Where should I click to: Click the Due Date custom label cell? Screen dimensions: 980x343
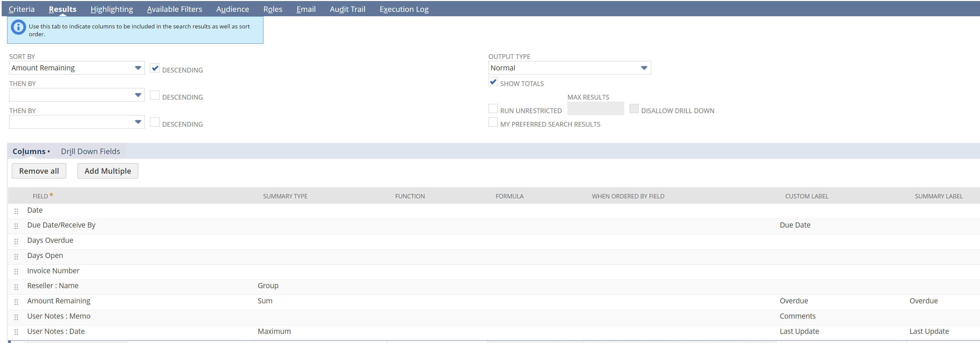coord(795,225)
